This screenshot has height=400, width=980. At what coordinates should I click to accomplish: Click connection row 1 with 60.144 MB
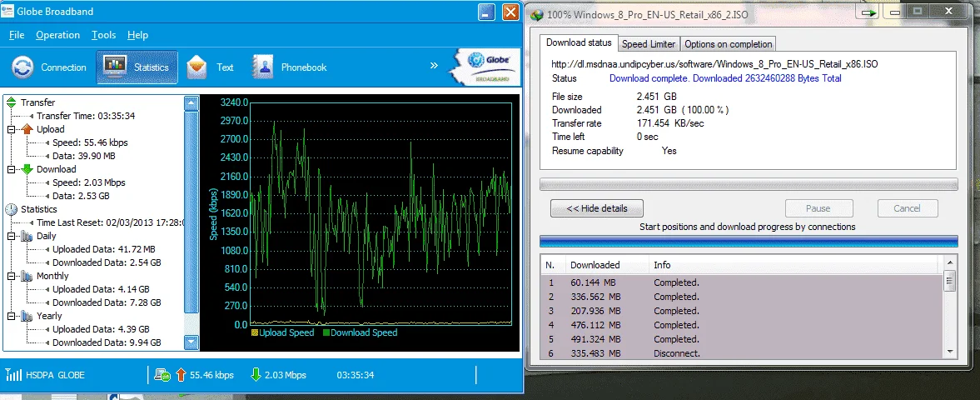741,282
